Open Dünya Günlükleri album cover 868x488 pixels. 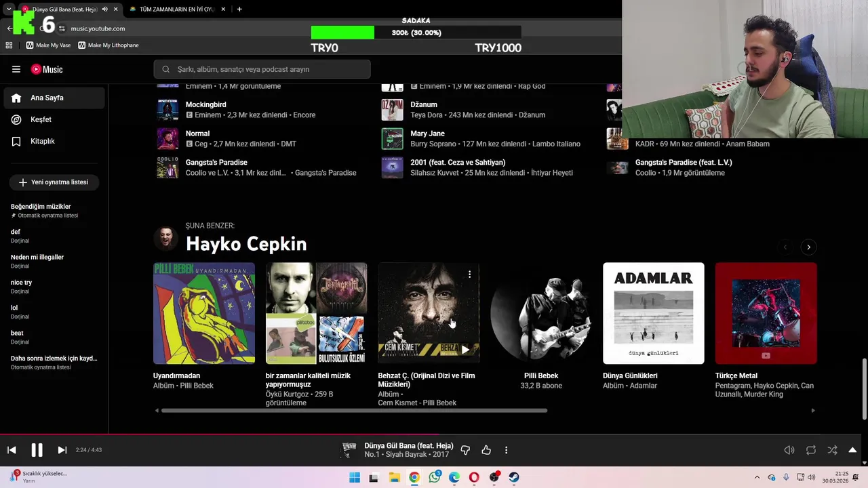654,313
